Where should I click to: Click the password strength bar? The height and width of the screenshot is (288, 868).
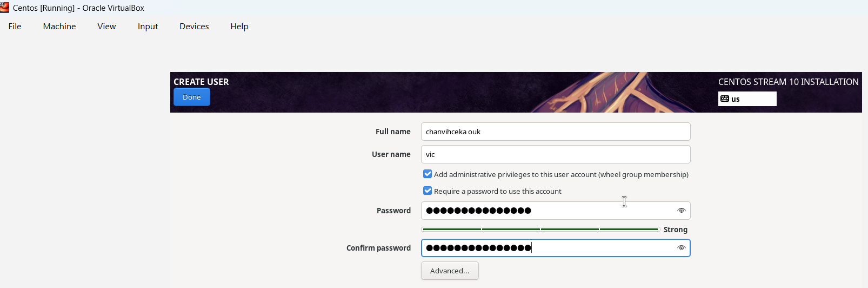click(x=540, y=230)
